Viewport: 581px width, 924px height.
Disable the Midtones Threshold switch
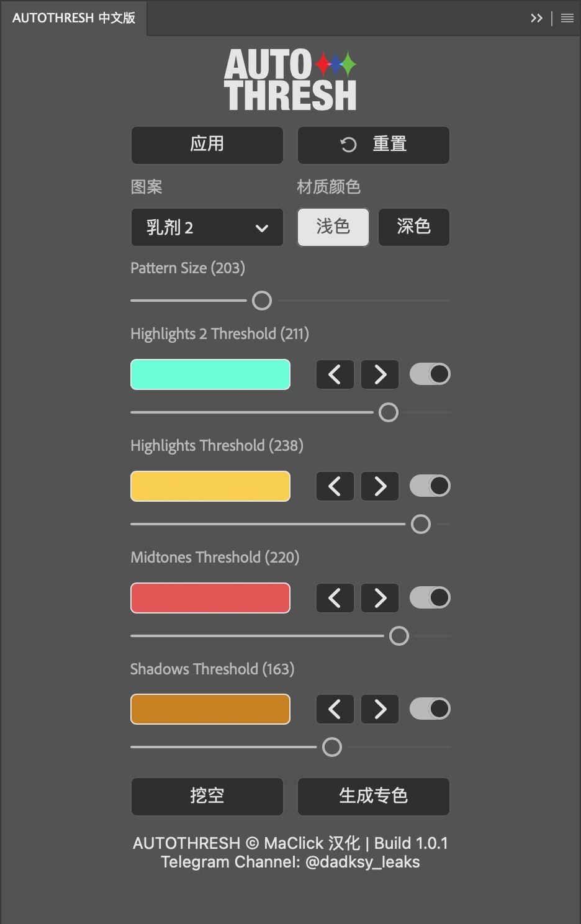(x=430, y=597)
